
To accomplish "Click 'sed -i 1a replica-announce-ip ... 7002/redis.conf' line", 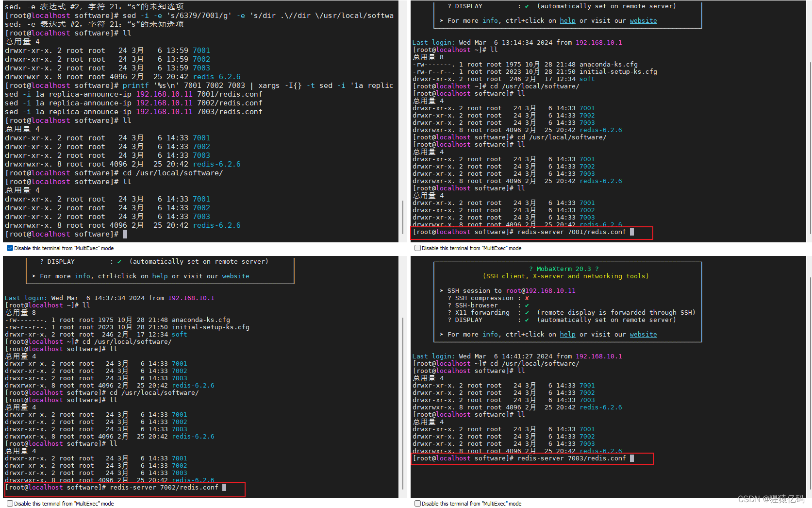I will pyautogui.click(x=133, y=103).
